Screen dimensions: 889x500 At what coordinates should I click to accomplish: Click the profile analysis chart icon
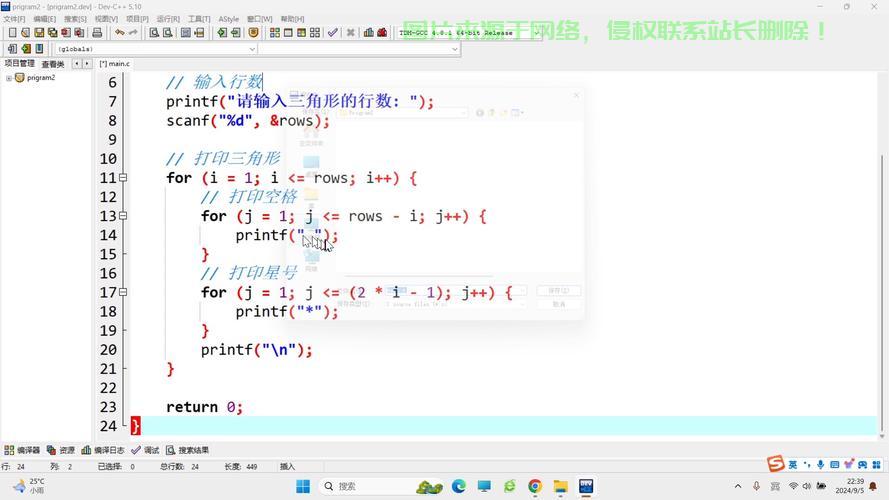click(367, 33)
